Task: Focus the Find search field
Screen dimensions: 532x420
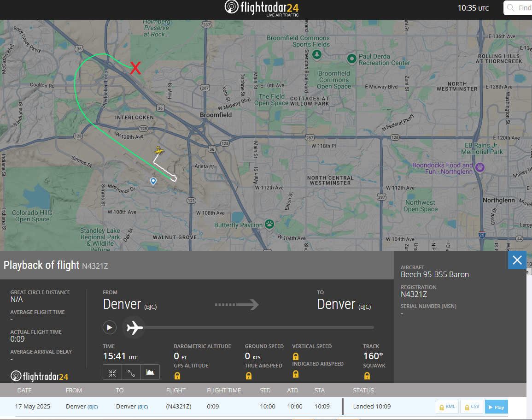Action: (x=518, y=8)
